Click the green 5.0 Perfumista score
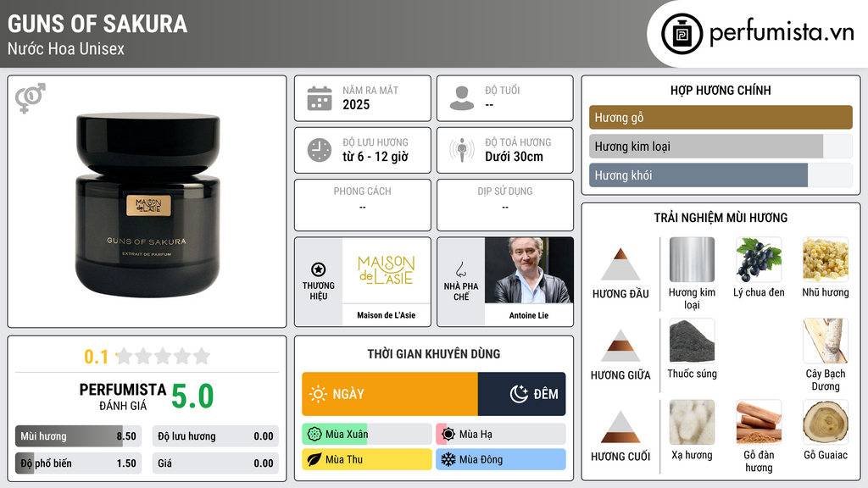The width and height of the screenshot is (868, 488). [x=192, y=396]
